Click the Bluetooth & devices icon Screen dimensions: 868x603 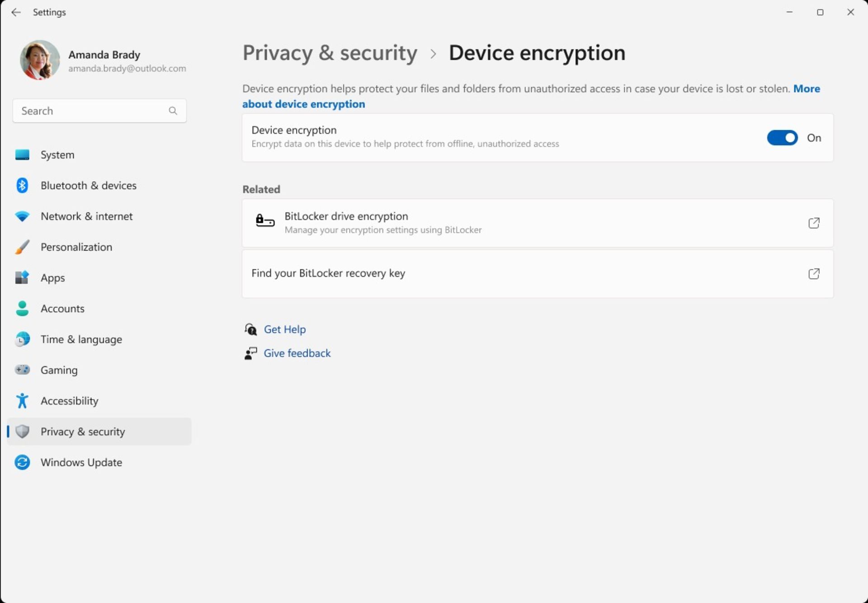click(22, 185)
